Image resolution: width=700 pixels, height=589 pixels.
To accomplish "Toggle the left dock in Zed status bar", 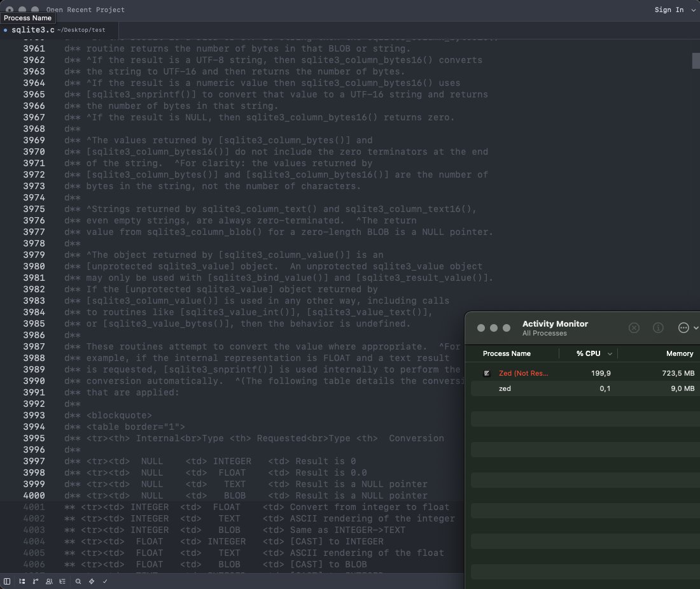I will 7,581.
